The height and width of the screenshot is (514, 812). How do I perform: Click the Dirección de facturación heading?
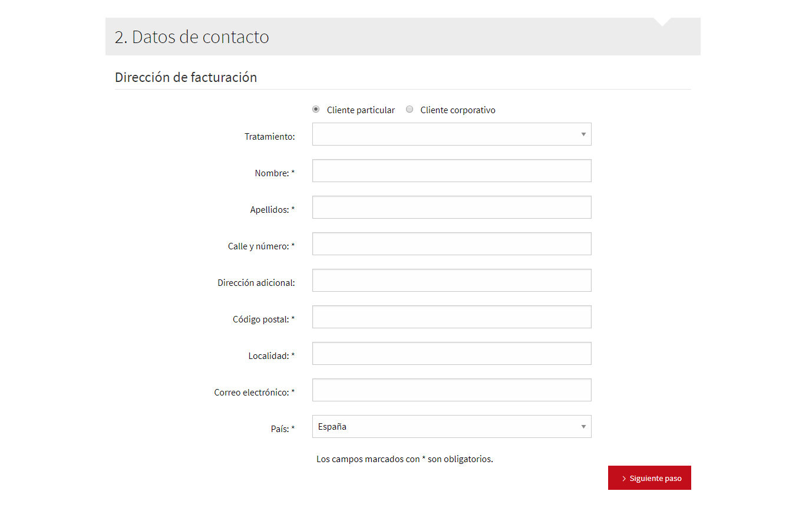coord(186,77)
